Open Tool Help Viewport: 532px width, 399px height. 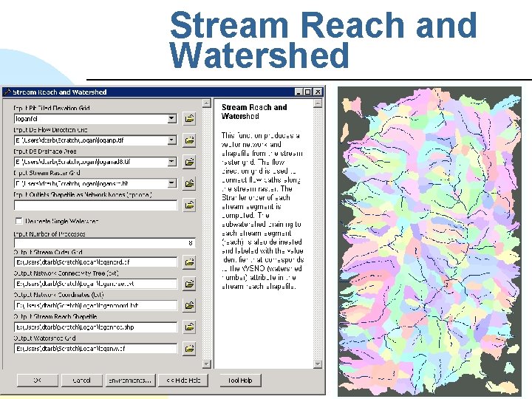click(x=241, y=381)
